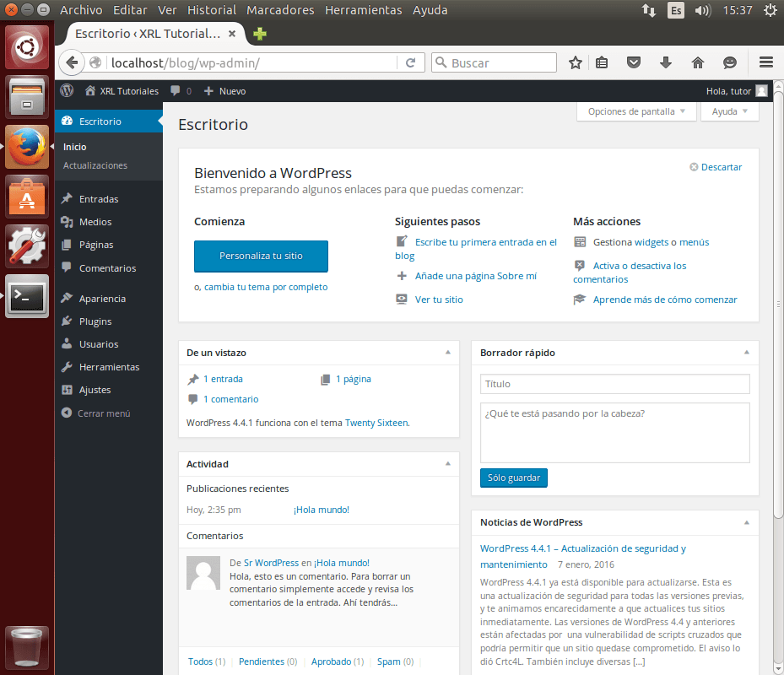Viewport: 784px width, 675px height.
Task: Open the Marcadores menu
Action: tap(280, 10)
